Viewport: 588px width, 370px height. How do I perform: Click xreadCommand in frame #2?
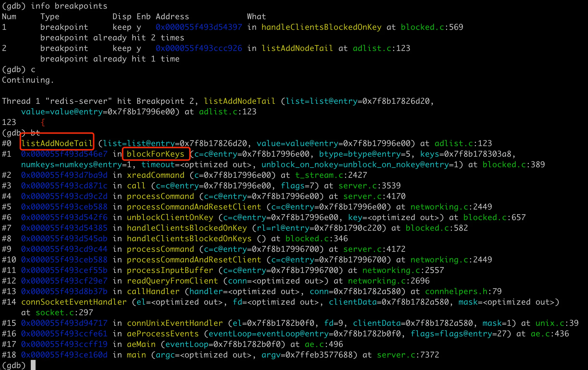[155, 175]
